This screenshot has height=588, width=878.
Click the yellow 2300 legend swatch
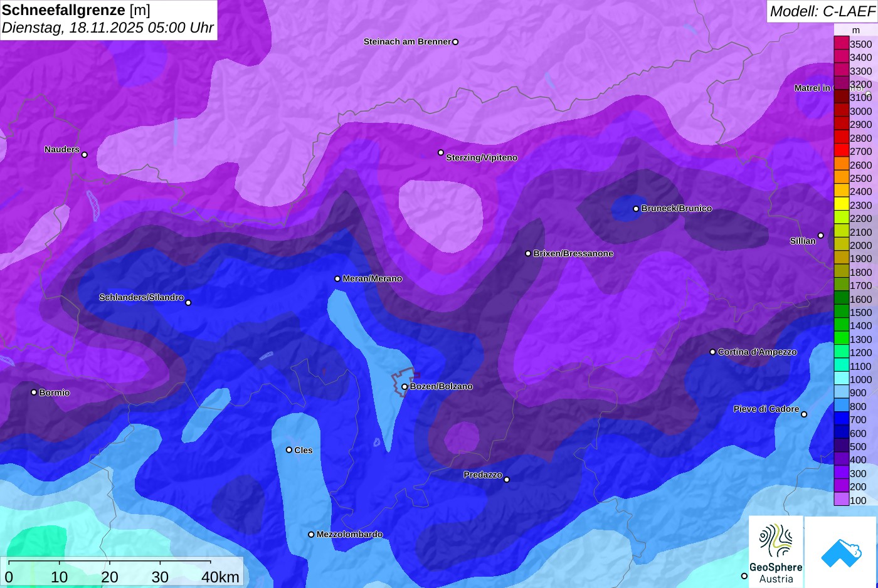click(841, 204)
